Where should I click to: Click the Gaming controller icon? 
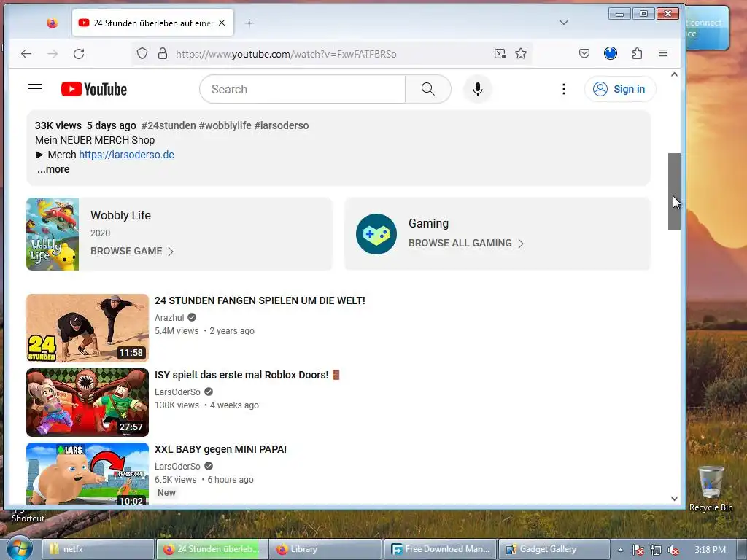click(376, 234)
